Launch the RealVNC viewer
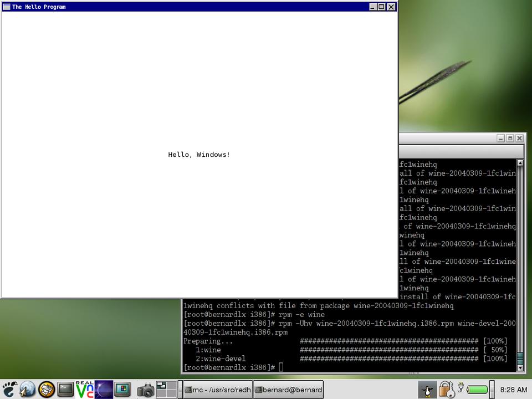The image size is (532, 399). (x=84, y=390)
